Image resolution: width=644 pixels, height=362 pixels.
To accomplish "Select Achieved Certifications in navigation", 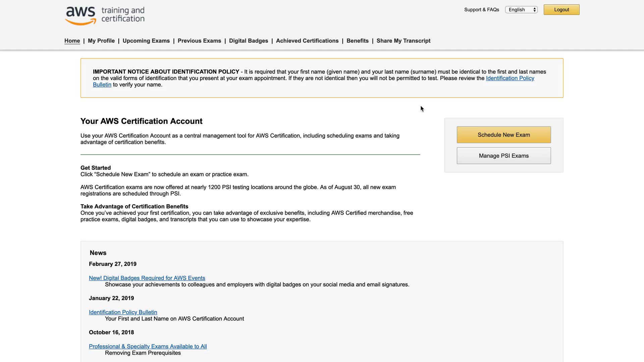I will (x=307, y=41).
